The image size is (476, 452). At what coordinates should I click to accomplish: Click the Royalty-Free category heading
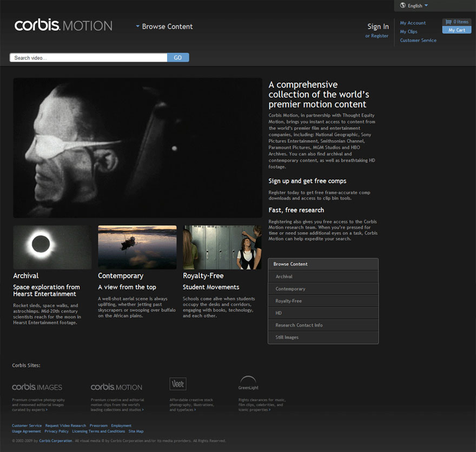tap(203, 276)
